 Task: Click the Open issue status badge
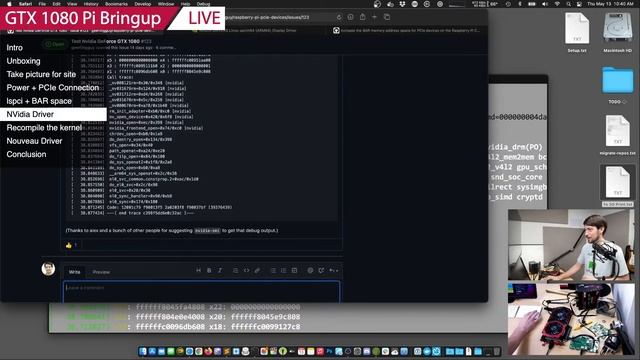pos(55,44)
